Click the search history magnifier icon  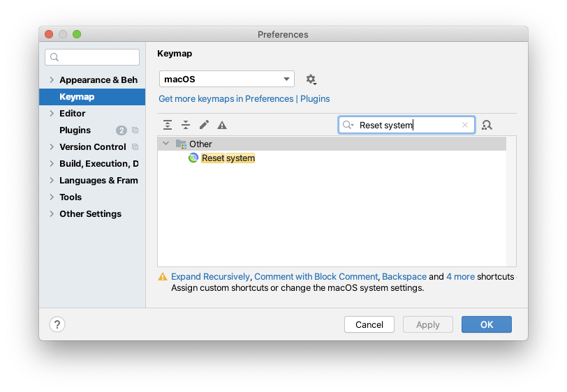click(x=348, y=125)
